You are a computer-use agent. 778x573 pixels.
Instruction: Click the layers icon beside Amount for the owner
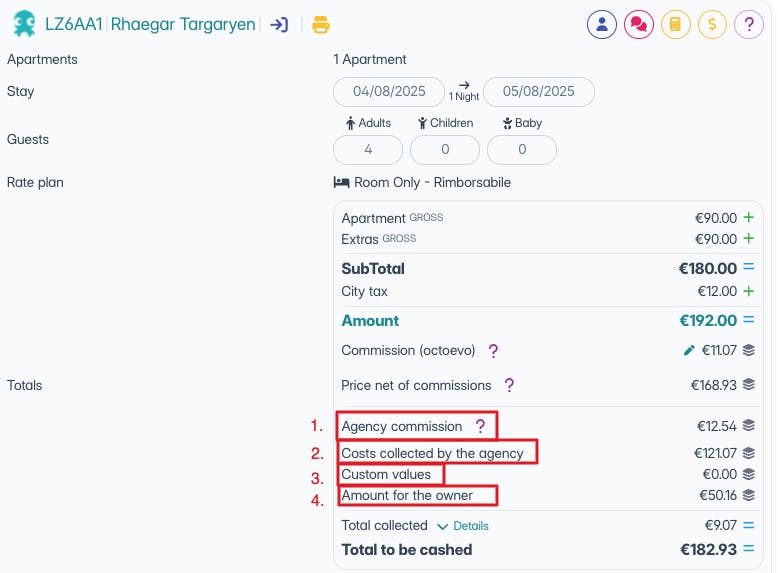(x=749, y=495)
